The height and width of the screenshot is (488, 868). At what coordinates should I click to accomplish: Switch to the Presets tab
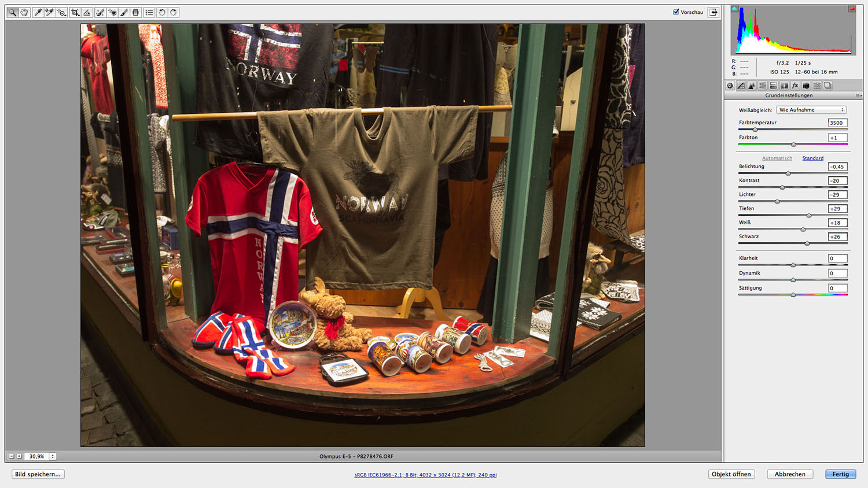817,86
